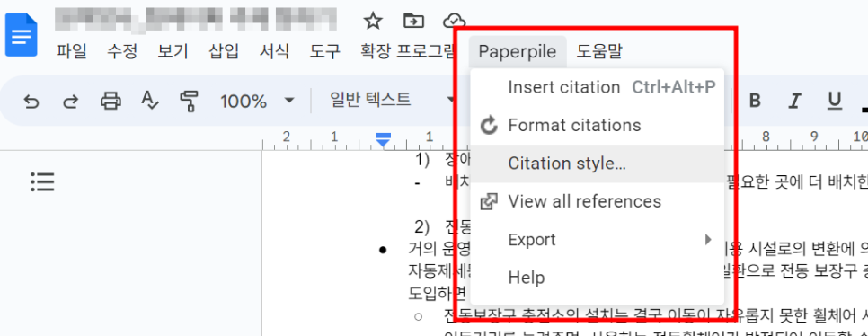Choose Format citations
Image resolution: width=868 pixels, height=336 pixels.
[x=597, y=126]
